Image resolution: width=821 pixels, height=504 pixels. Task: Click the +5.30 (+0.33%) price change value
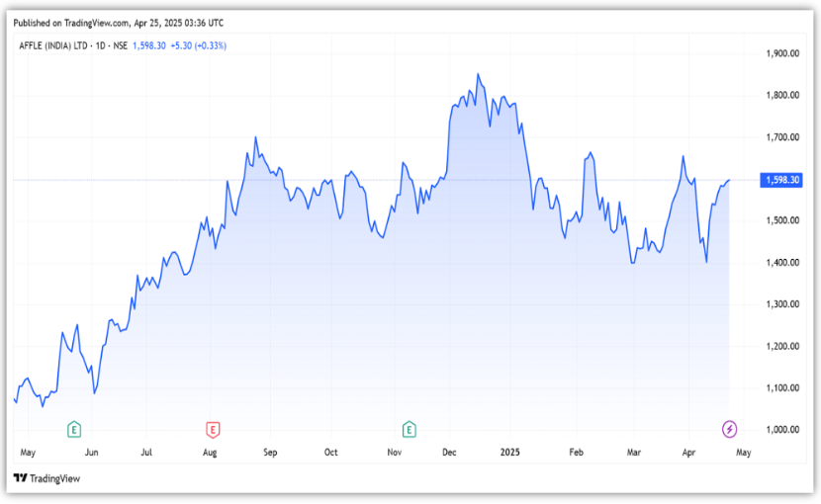[x=198, y=45]
